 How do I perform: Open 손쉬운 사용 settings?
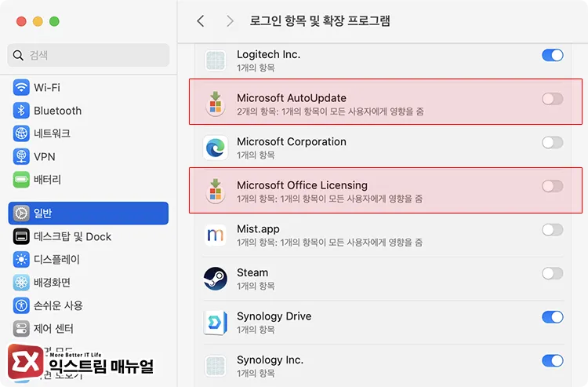point(89,305)
